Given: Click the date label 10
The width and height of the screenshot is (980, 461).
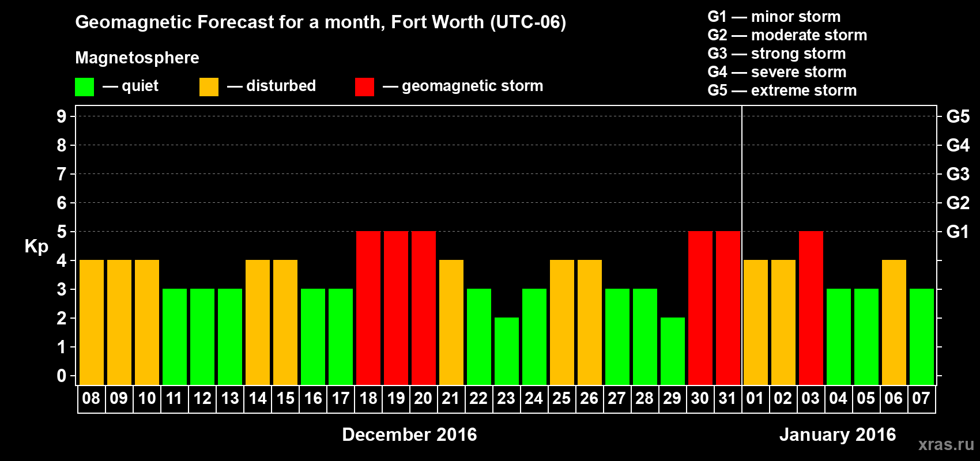Looking at the screenshot, I should pyautogui.click(x=146, y=398).
